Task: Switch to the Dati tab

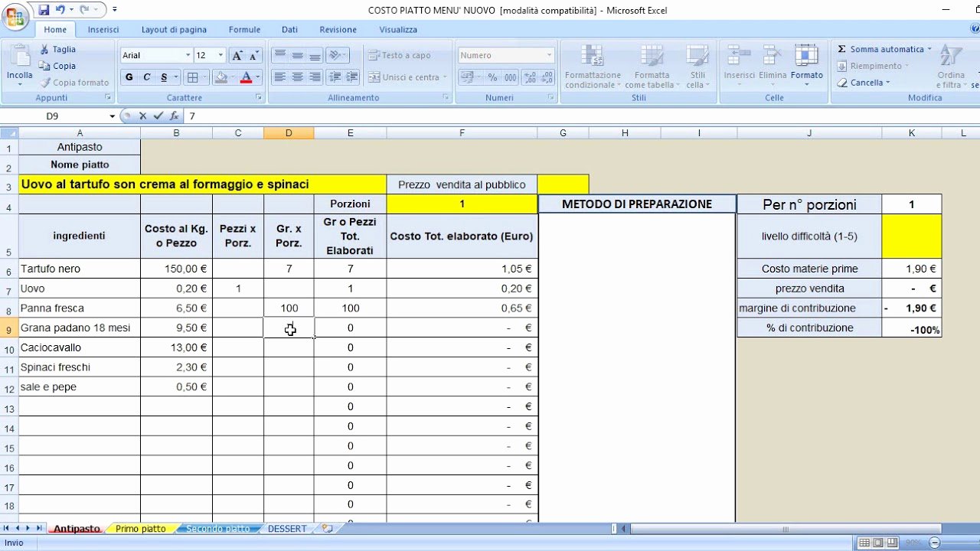Action: [289, 30]
